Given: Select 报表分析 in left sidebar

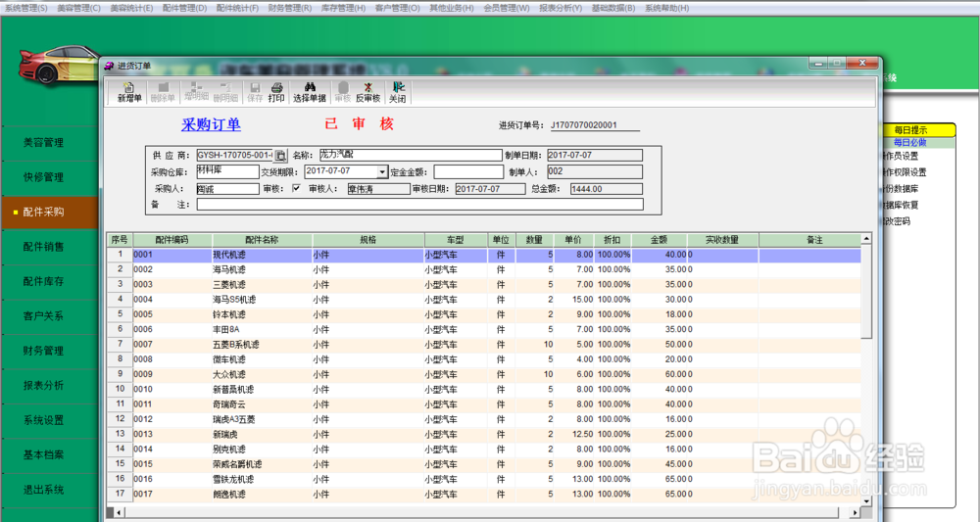Looking at the screenshot, I should (x=49, y=385).
